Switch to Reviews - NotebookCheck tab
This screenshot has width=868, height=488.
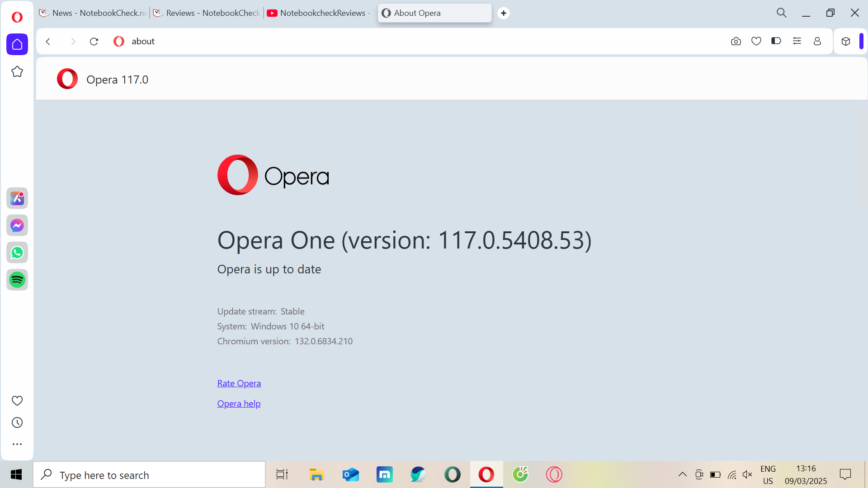[207, 13]
